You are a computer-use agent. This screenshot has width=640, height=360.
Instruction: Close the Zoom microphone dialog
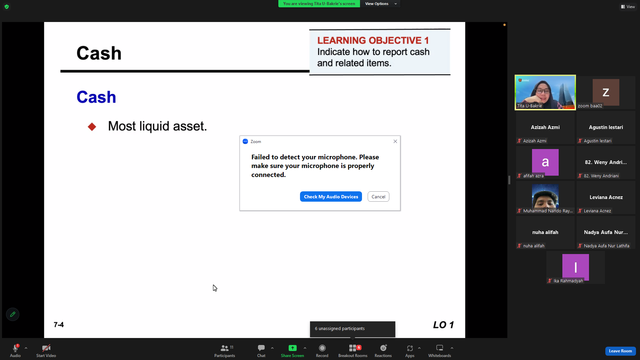click(395, 141)
